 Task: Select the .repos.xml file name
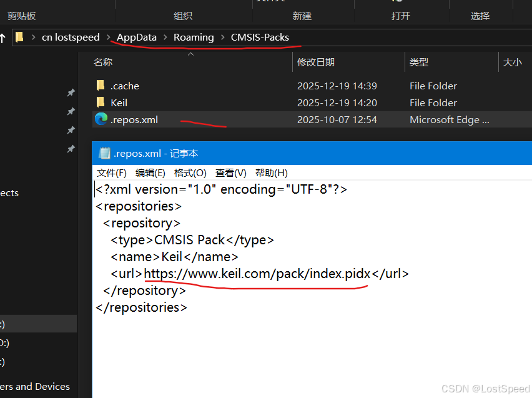134,119
